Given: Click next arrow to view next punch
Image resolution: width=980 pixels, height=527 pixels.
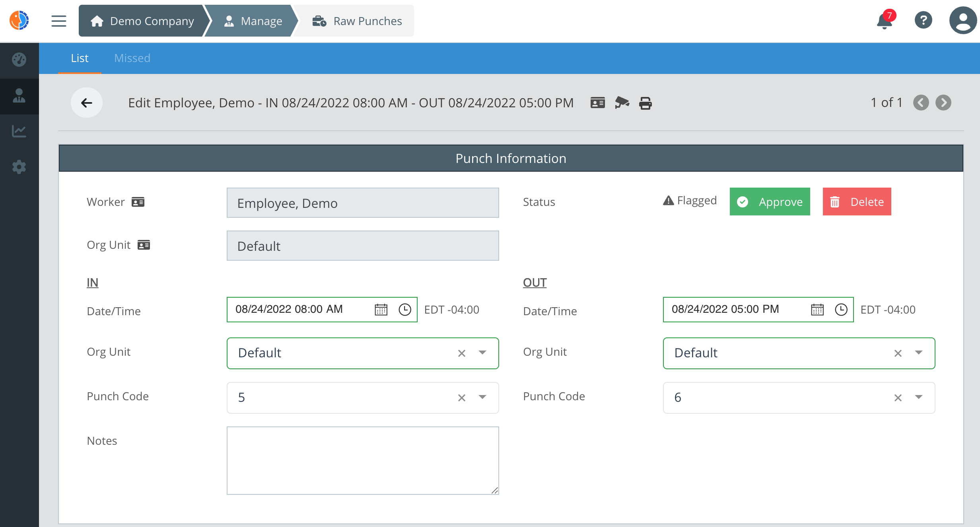Looking at the screenshot, I should point(943,103).
